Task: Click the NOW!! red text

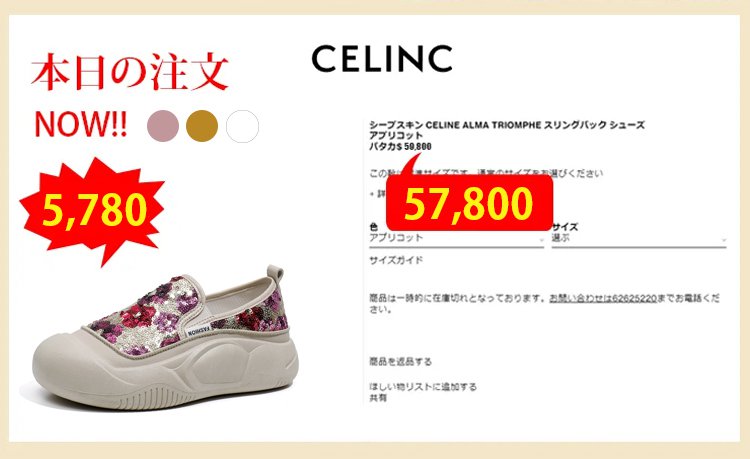Action: point(81,124)
